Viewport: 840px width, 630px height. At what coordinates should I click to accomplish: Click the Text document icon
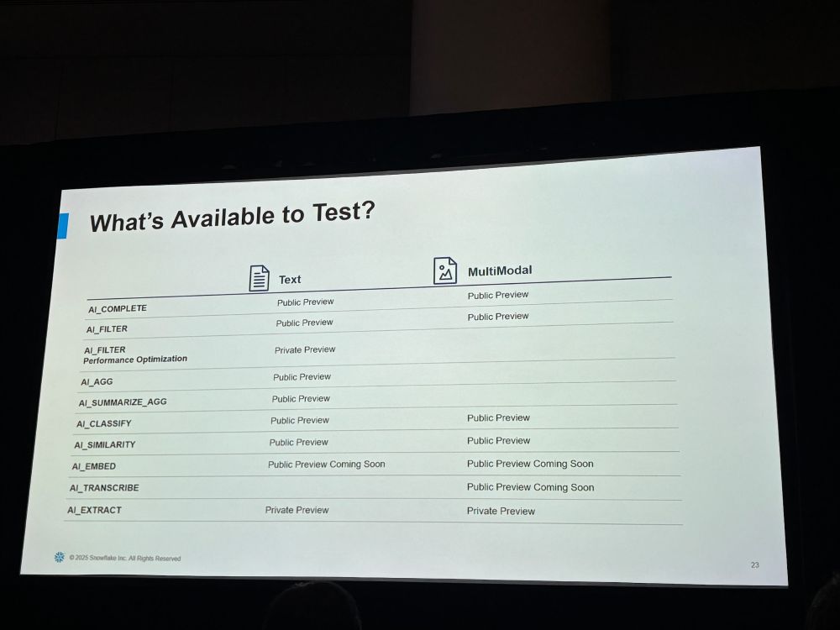tap(259, 278)
